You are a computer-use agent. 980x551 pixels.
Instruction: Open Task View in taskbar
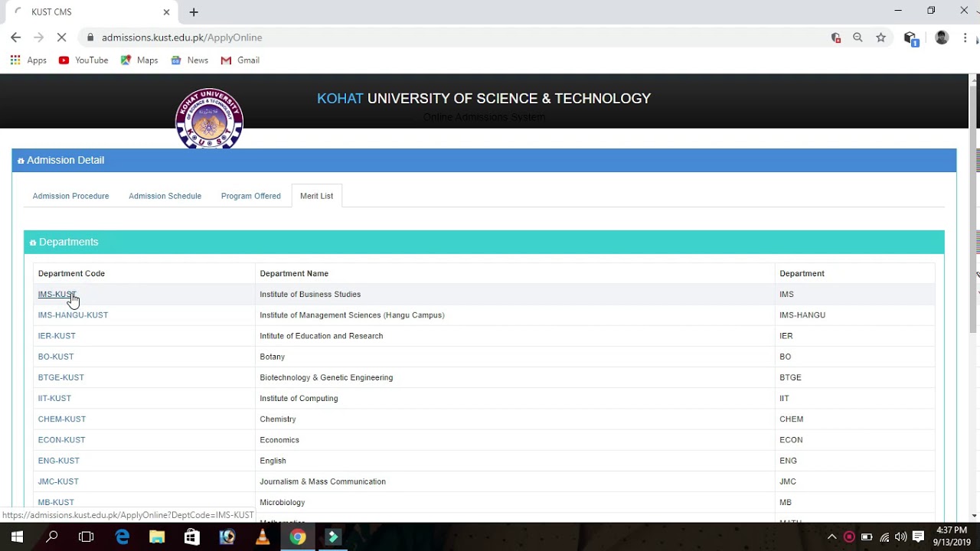coord(87,537)
